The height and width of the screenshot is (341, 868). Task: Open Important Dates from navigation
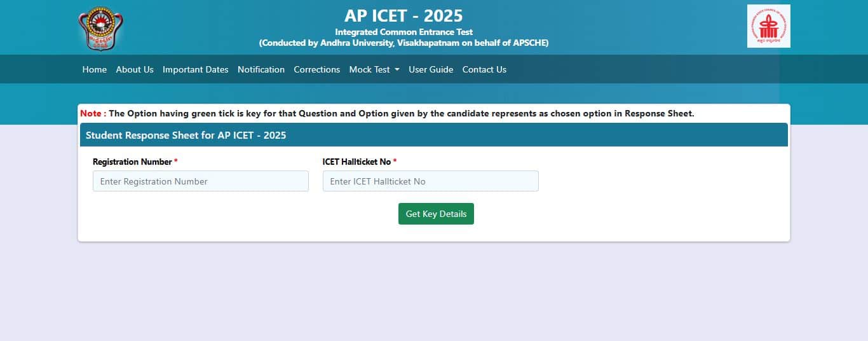pyautogui.click(x=196, y=69)
